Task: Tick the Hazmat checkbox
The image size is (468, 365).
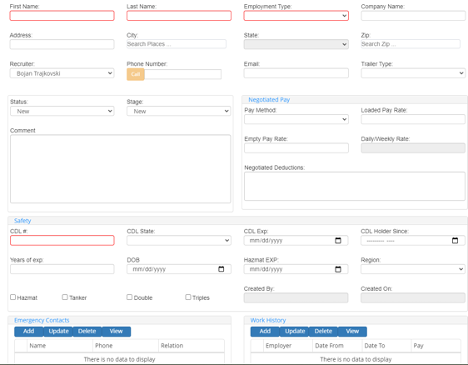Action: tap(13, 297)
